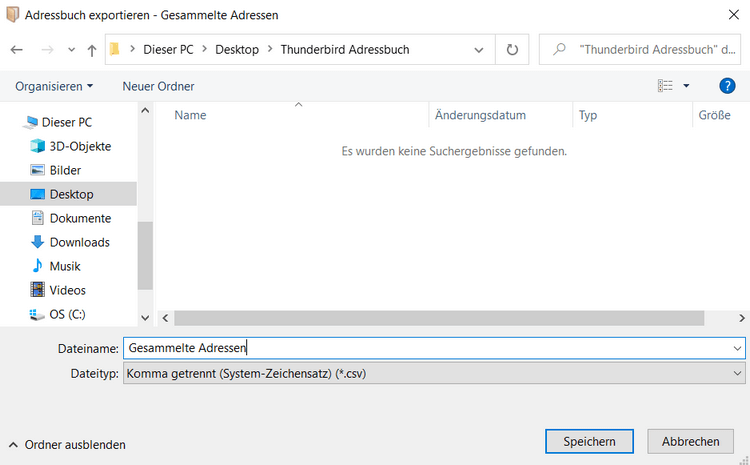The width and height of the screenshot is (750, 465).
Task: Open OS (C:) drive in the sidebar
Action: 67,314
